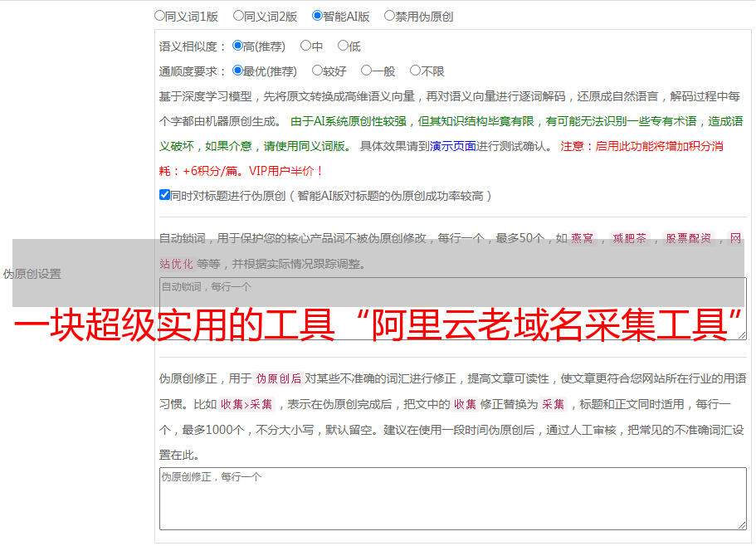Select the 同义词1版 radio option
Viewport: 756px width, 546px height.
click(159, 16)
